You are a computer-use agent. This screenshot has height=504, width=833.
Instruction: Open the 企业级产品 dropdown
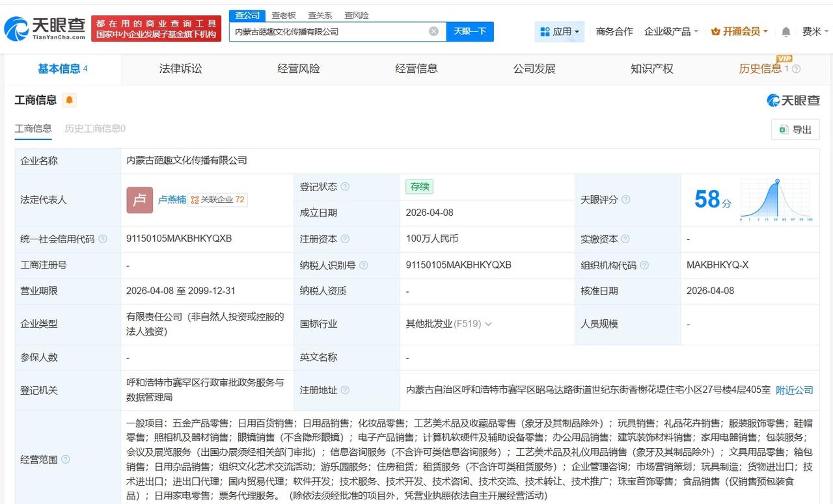click(x=672, y=31)
